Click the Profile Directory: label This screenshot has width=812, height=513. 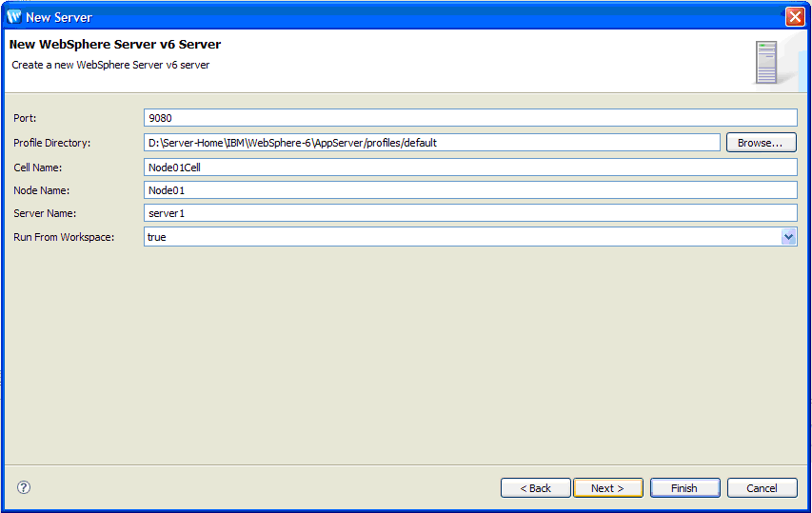point(51,143)
